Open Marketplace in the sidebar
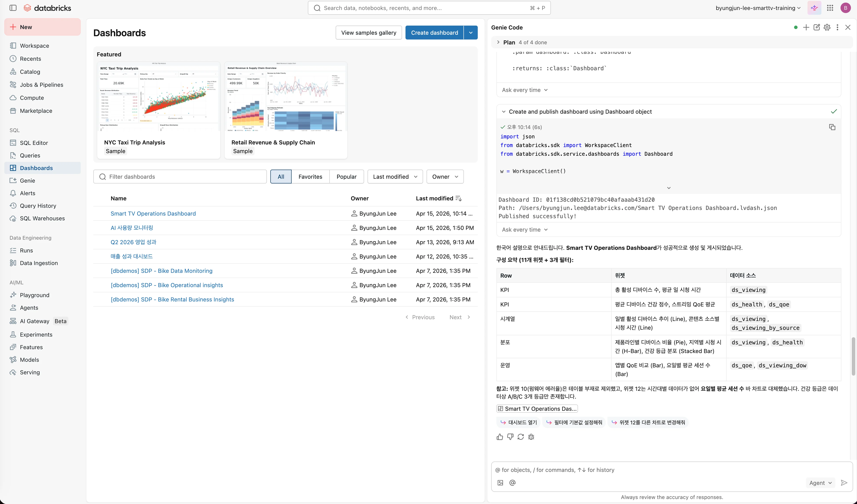The image size is (857, 504). [x=43, y=111]
